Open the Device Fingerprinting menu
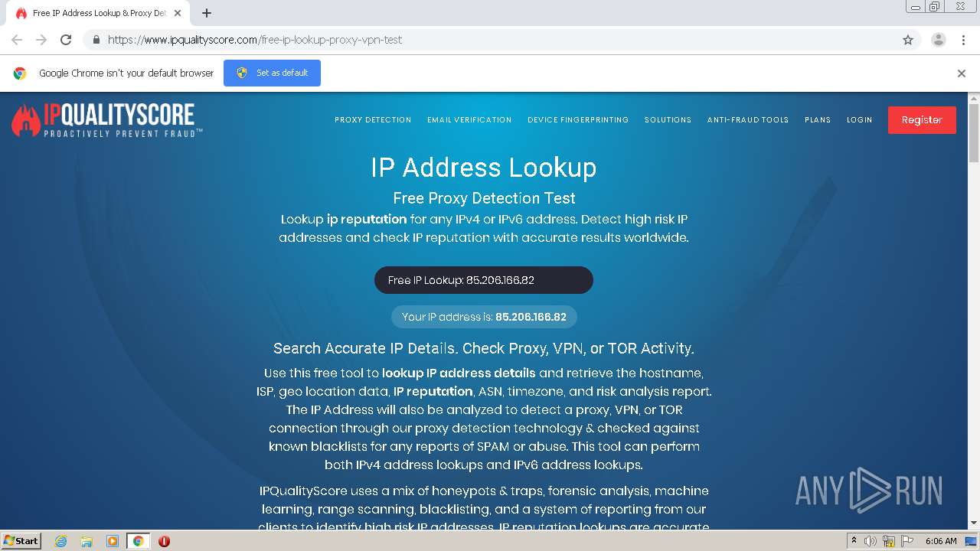 pos(578,120)
